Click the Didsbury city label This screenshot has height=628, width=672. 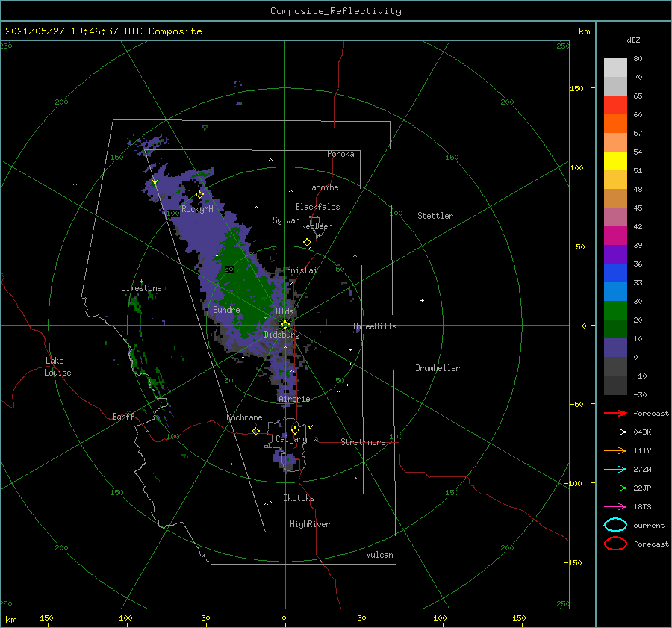[282, 335]
